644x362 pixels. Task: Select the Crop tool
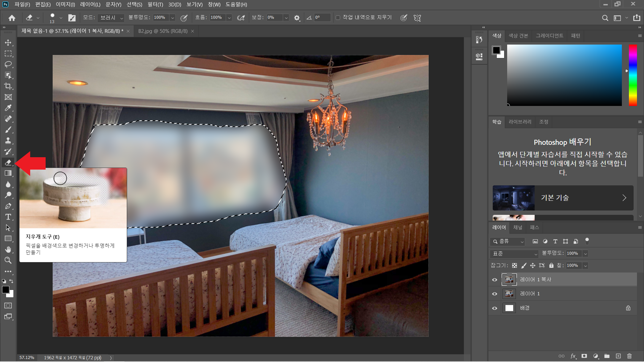8,86
